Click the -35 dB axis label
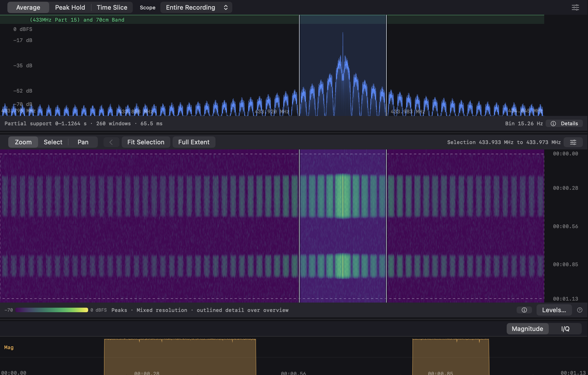 23,66
